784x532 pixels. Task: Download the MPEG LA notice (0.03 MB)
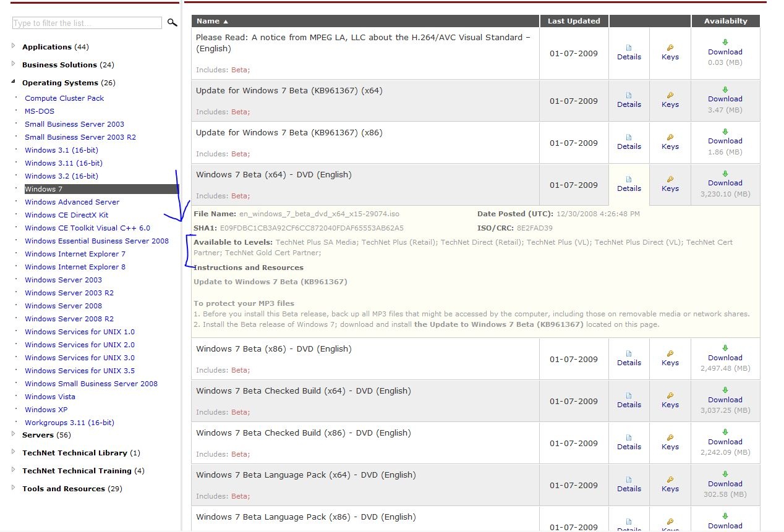tap(725, 52)
